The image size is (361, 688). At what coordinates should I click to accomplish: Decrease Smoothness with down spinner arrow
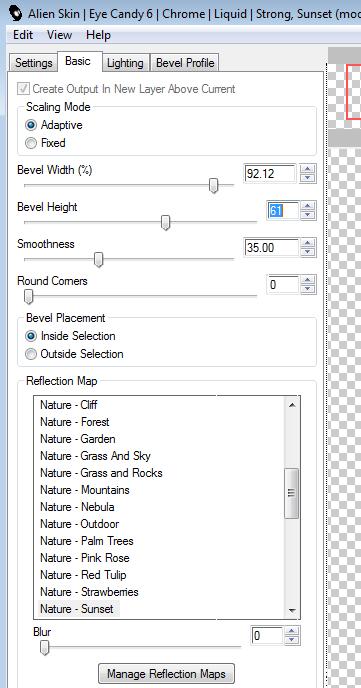(x=308, y=252)
